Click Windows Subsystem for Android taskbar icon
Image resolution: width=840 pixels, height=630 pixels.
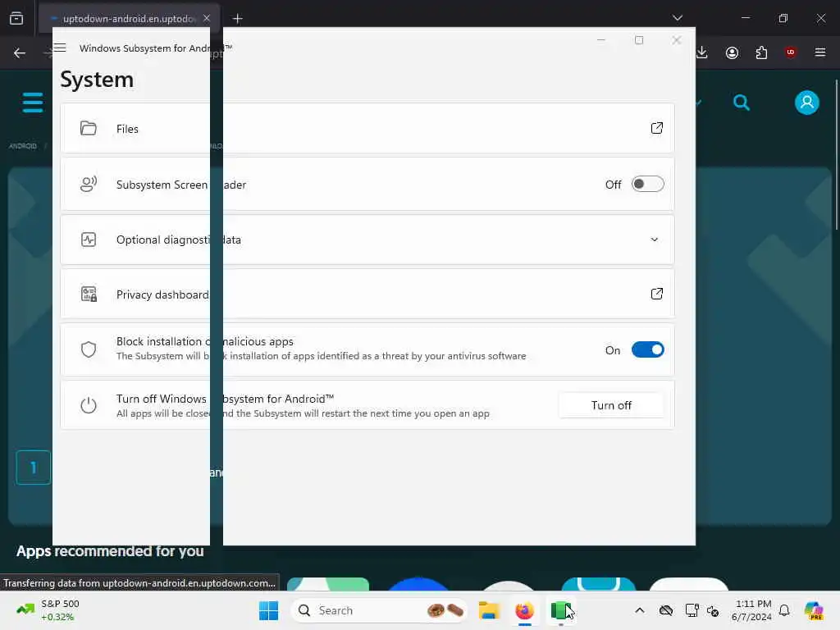click(x=560, y=610)
